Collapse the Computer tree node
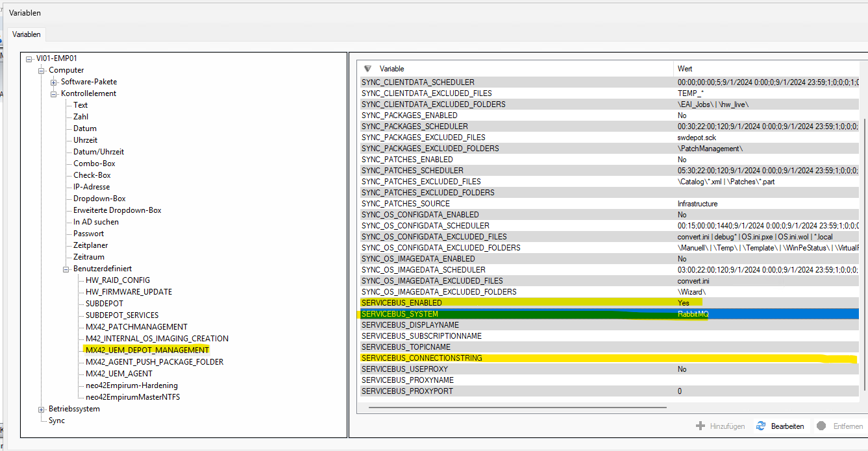 point(42,70)
